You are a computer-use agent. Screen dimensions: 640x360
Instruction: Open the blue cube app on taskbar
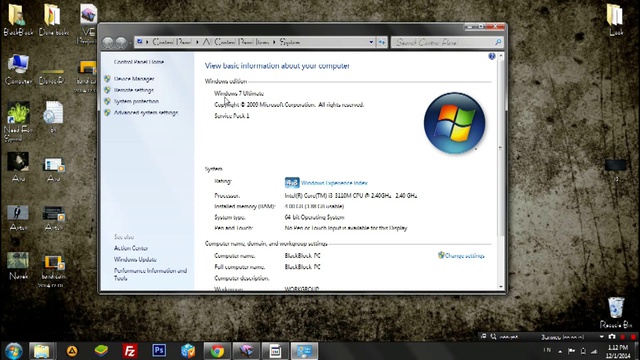point(188,351)
